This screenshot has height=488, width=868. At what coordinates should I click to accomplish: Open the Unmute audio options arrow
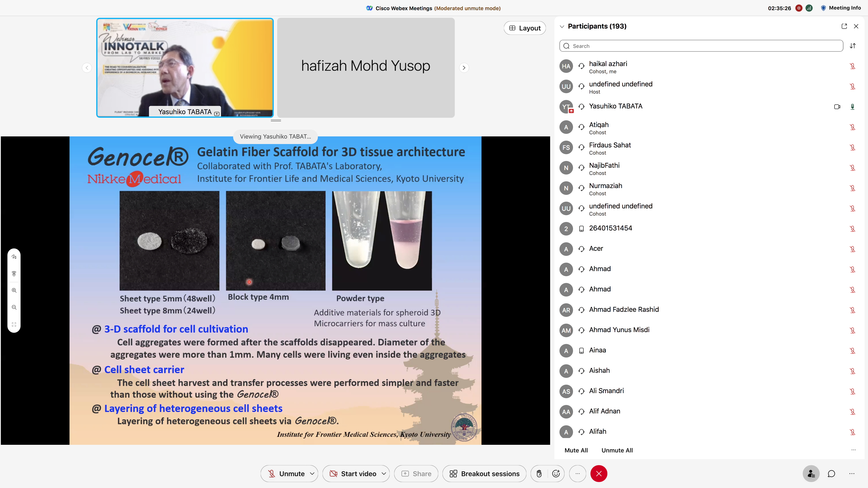coord(312,474)
